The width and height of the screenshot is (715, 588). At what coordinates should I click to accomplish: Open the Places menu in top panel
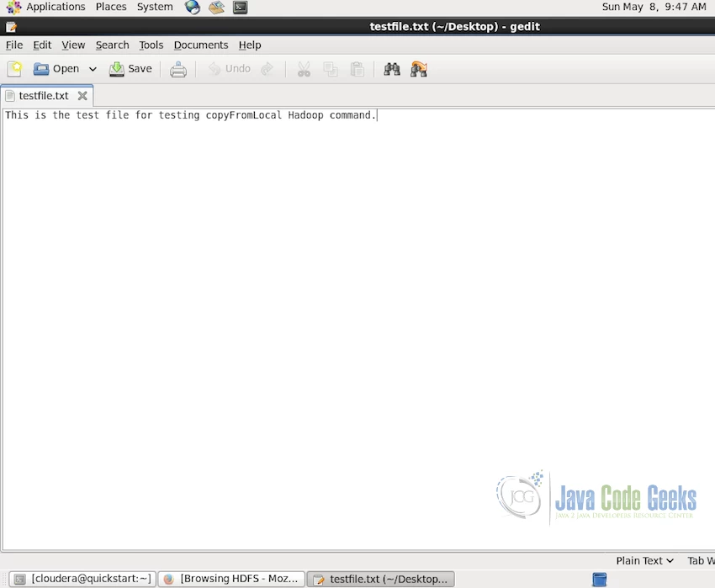click(x=111, y=8)
